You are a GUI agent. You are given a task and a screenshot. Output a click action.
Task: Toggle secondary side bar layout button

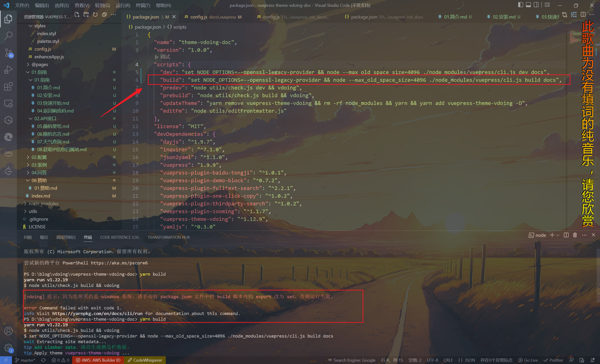[x=536, y=5]
